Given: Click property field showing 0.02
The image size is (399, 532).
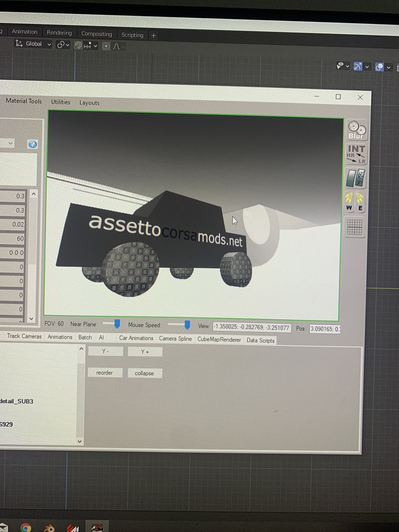Looking at the screenshot, I should point(13,224).
